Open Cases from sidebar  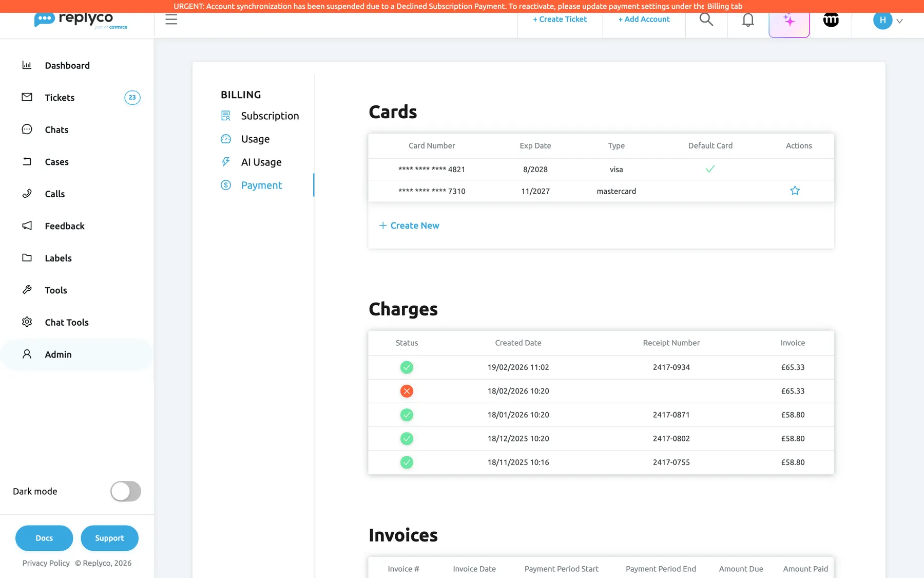click(56, 162)
